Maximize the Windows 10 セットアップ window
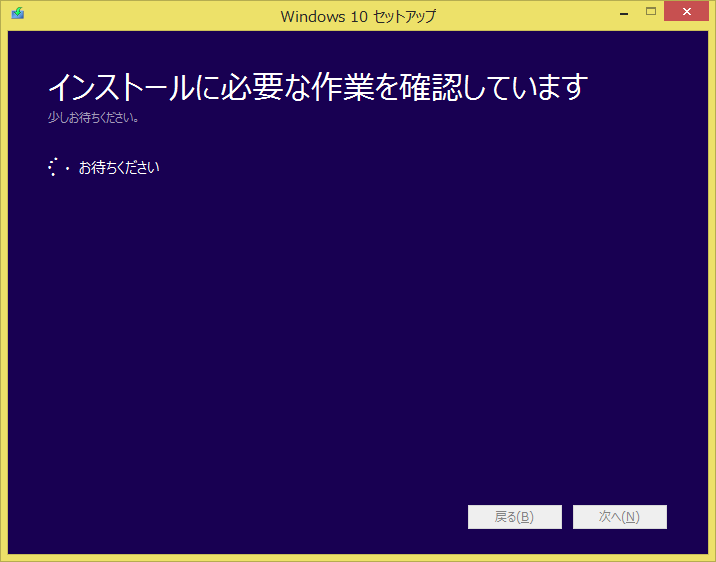Screen dimensions: 716x562 point(651,12)
